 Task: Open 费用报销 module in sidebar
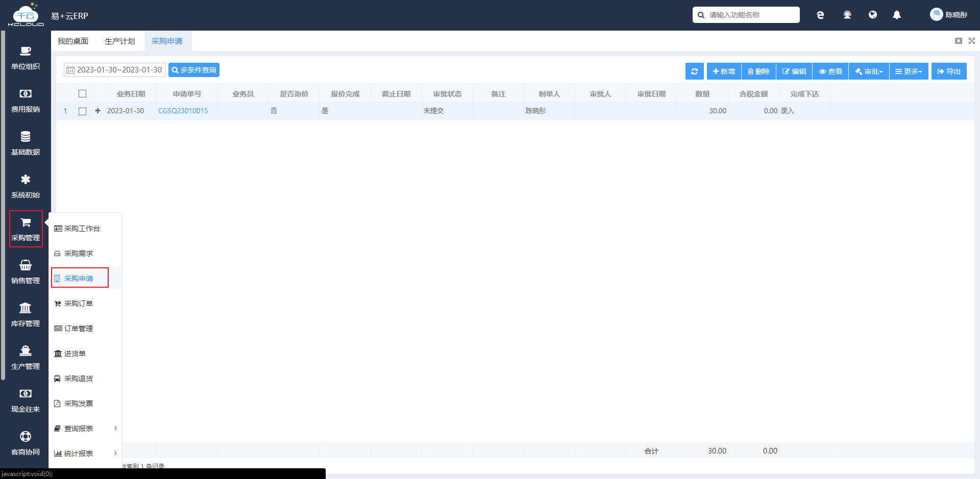(26, 101)
